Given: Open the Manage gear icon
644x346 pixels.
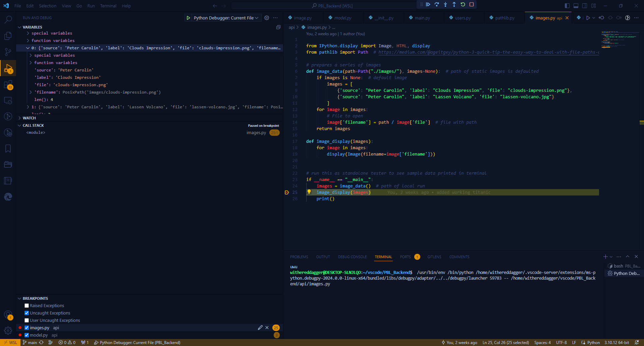Looking at the screenshot, I should [x=8, y=331].
